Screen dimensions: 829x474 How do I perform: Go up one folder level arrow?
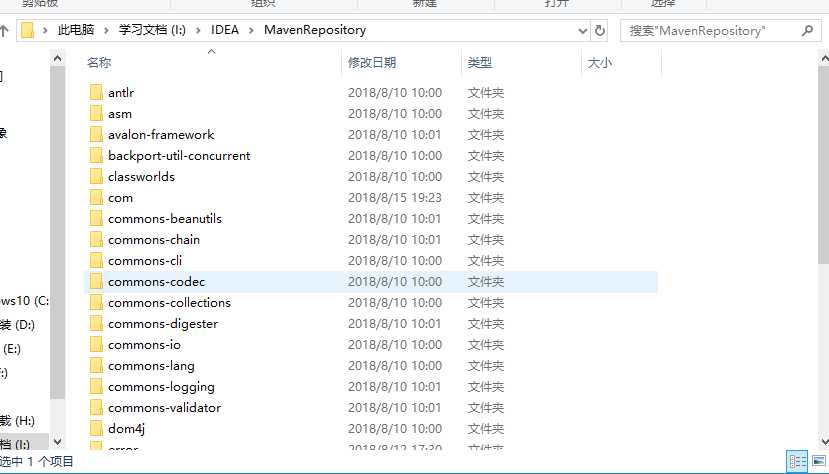point(4,31)
